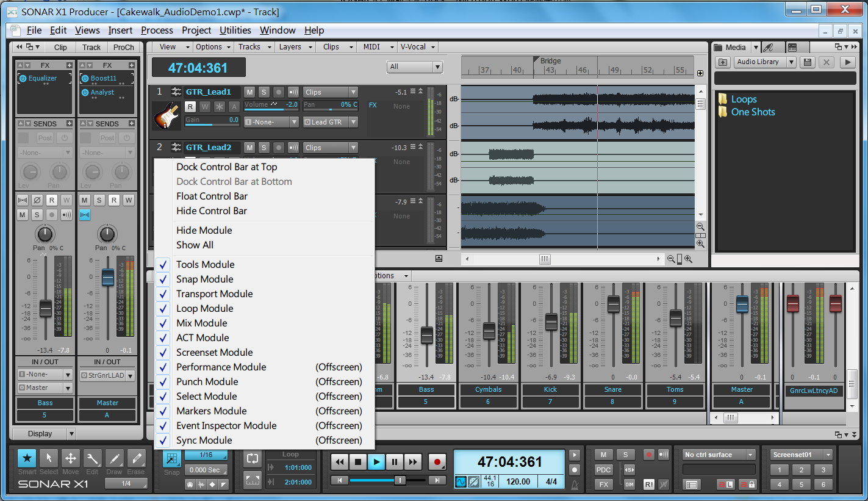
Task: Adjust the Master bus fader in console
Action: (742, 304)
